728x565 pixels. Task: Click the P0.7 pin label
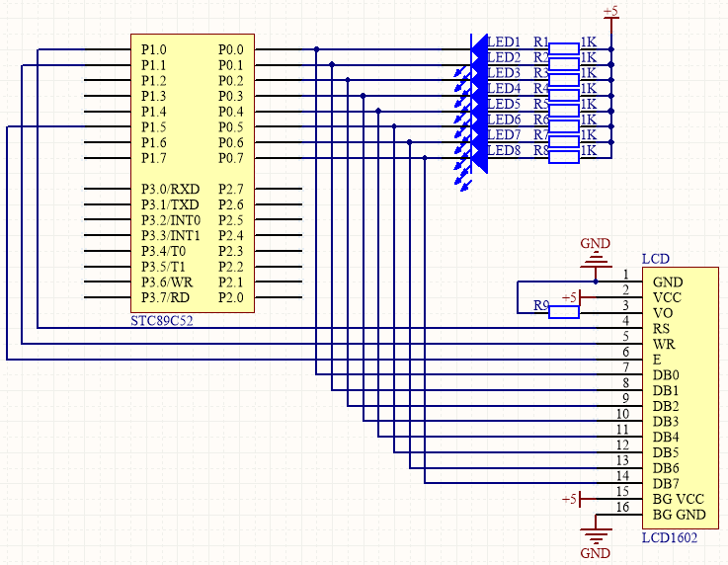pyautogui.click(x=230, y=158)
